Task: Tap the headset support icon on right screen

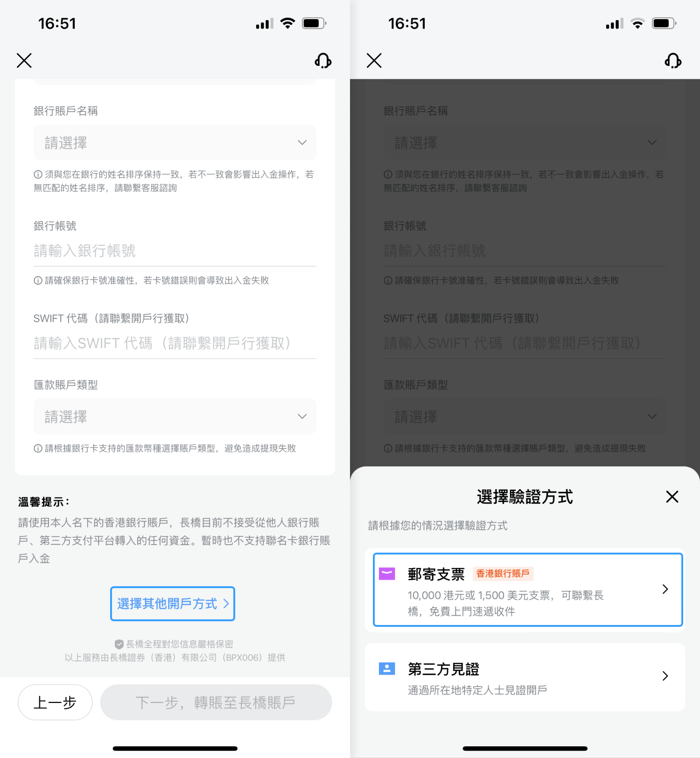Action: coord(673,61)
